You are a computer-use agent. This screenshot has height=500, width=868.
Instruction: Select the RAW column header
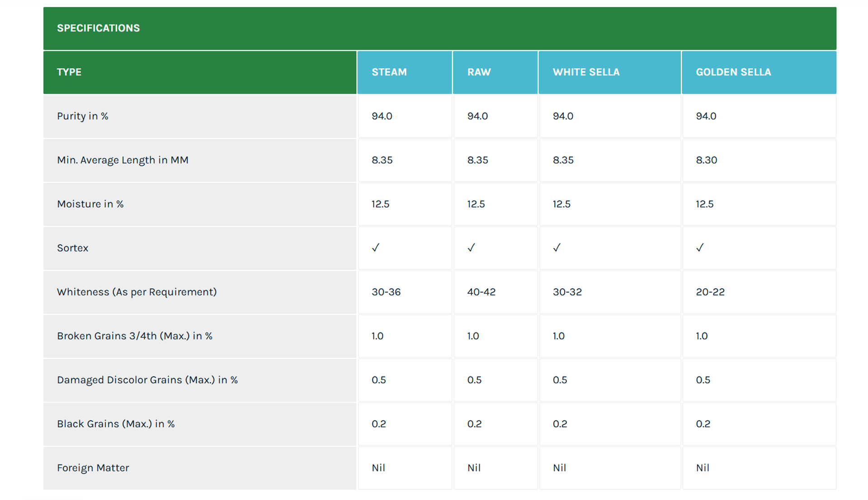tap(495, 72)
